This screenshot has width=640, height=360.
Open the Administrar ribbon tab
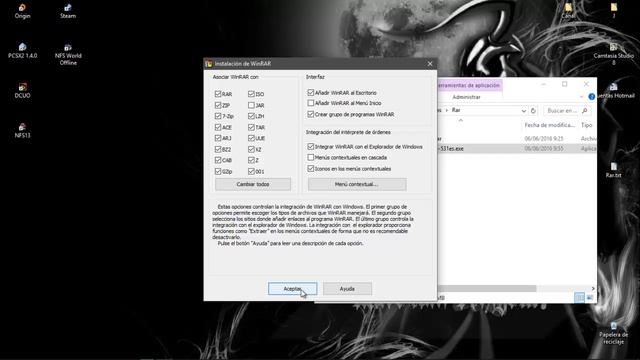(x=466, y=97)
